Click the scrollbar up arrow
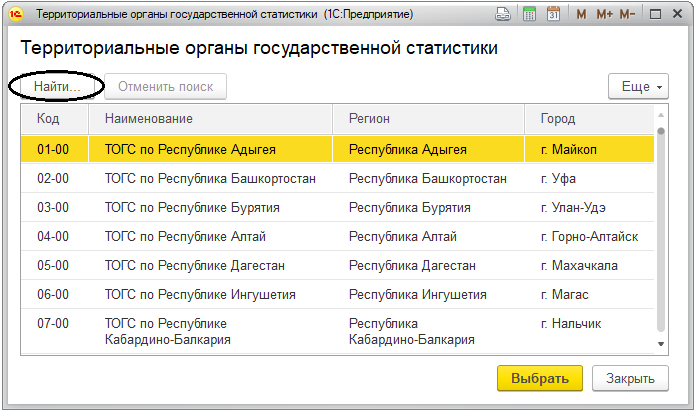Screen dimensions: 695x411 (661, 115)
